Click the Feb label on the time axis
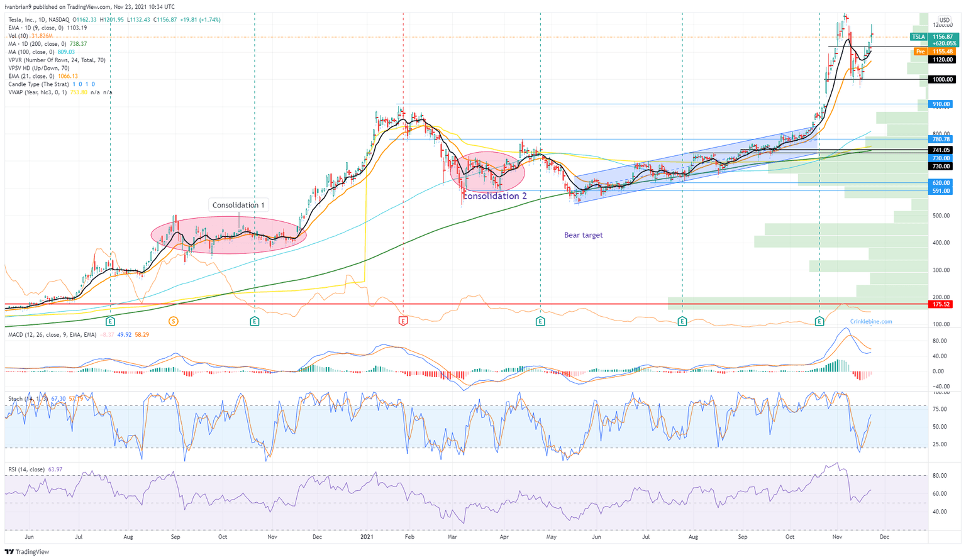966x560 pixels. pos(409,537)
